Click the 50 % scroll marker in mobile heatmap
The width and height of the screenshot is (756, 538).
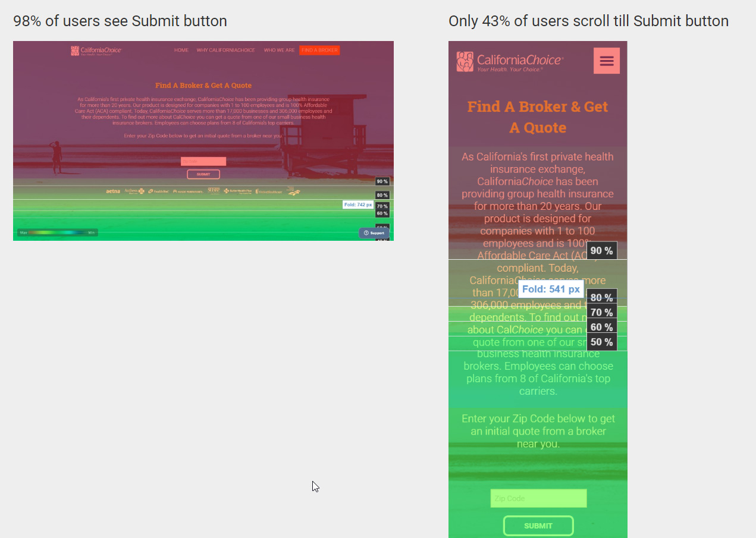pos(602,342)
